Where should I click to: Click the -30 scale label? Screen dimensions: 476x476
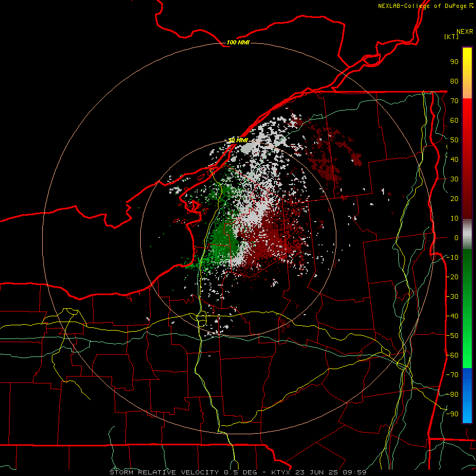click(x=452, y=297)
